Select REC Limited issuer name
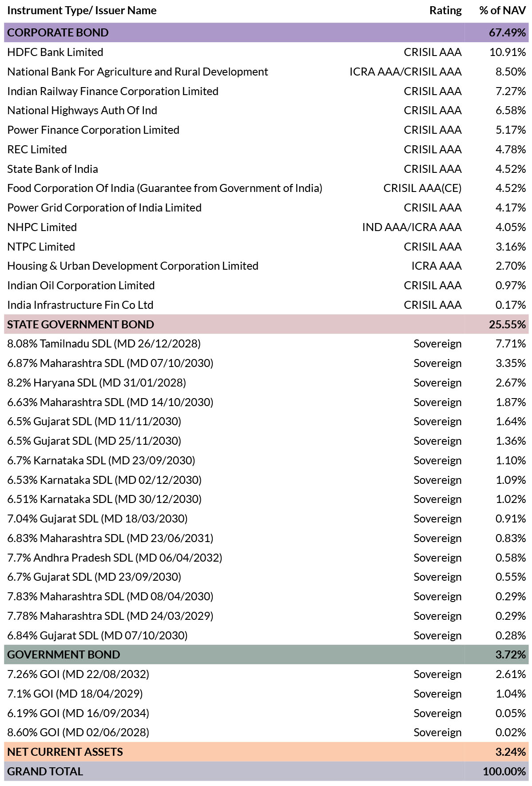532x786 pixels. 37,149
